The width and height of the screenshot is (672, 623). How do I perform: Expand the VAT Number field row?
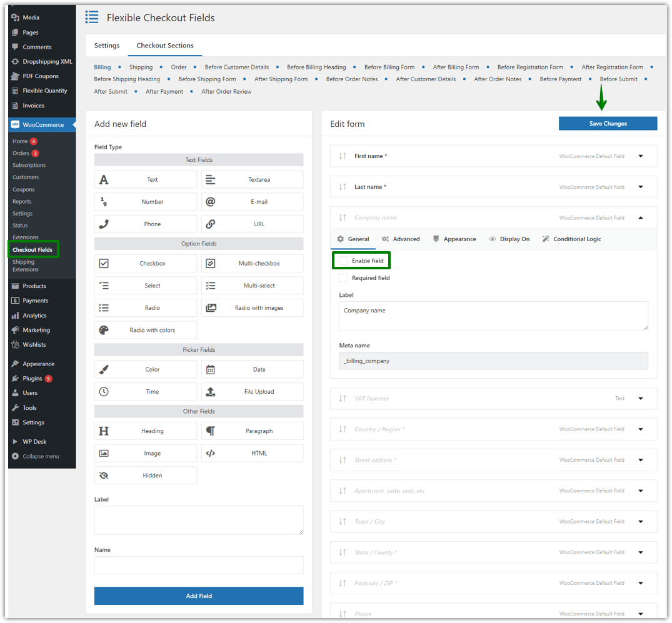tap(641, 398)
